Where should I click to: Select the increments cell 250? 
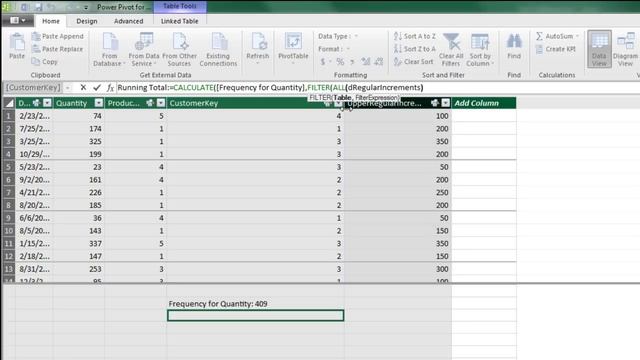tap(398, 192)
